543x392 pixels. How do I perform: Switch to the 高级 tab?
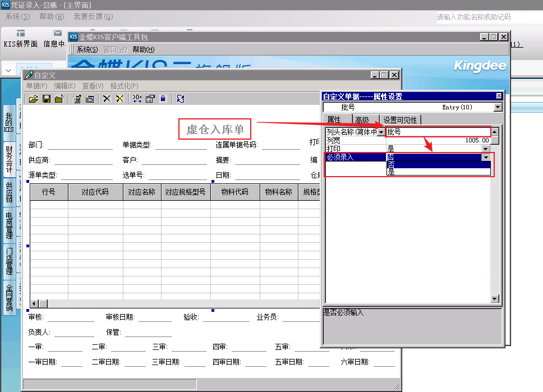(362, 120)
